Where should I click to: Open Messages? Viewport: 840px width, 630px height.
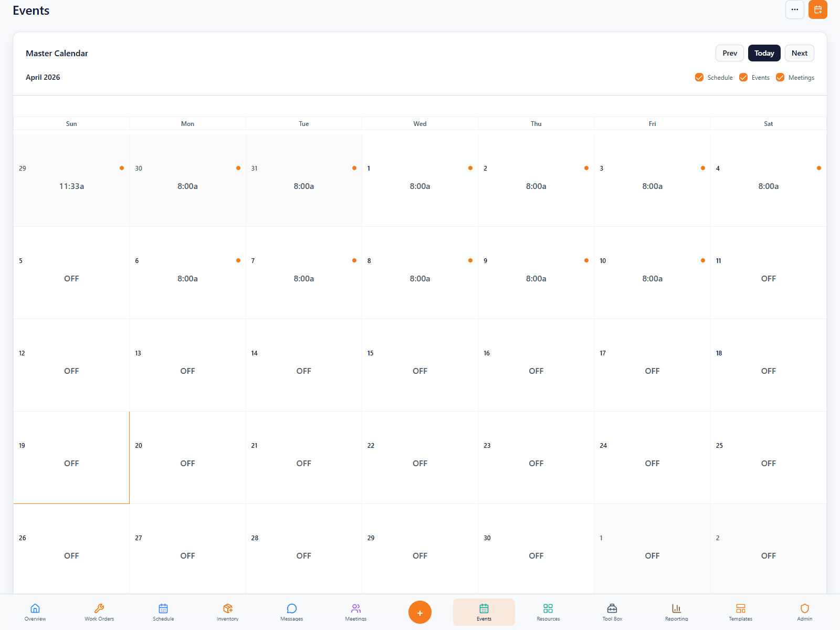coord(291,612)
